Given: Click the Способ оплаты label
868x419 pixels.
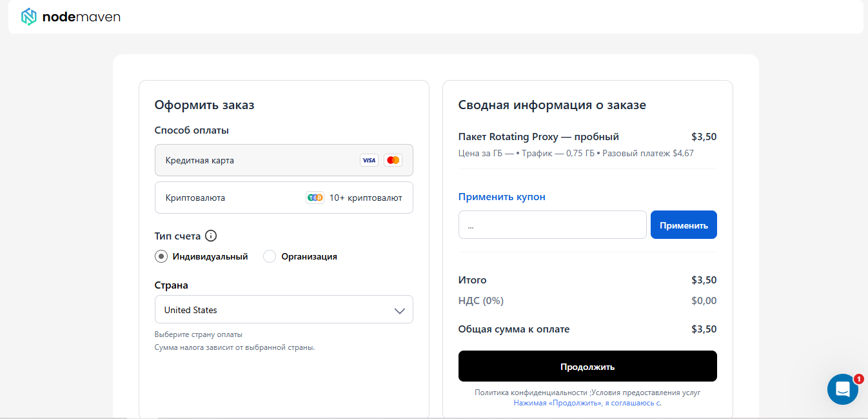Looking at the screenshot, I should tap(192, 130).
